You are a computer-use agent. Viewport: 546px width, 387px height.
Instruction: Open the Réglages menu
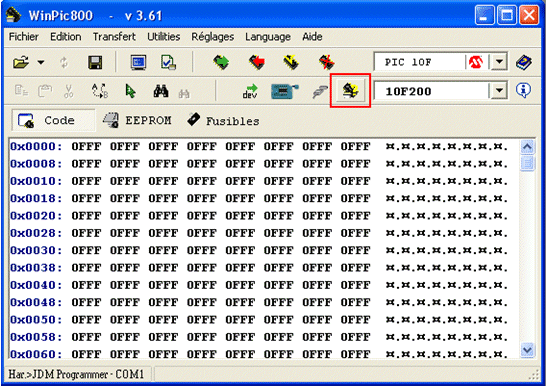pyautogui.click(x=212, y=37)
